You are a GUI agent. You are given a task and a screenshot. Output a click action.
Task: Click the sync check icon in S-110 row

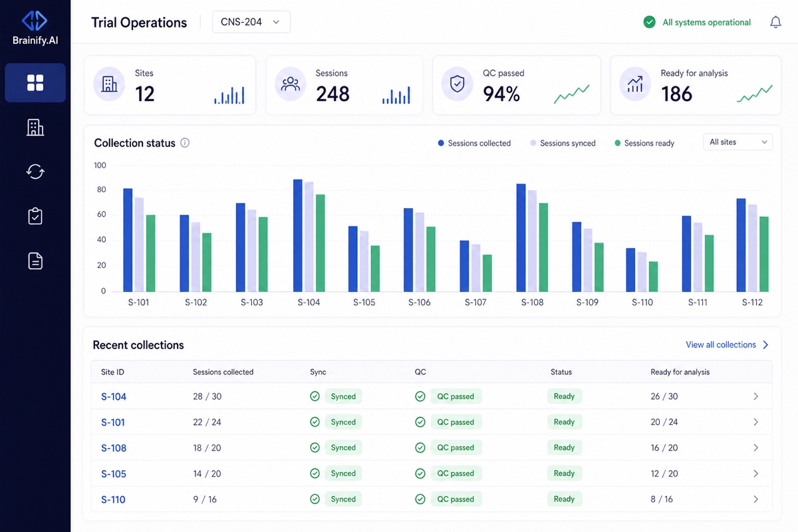point(315,499)
